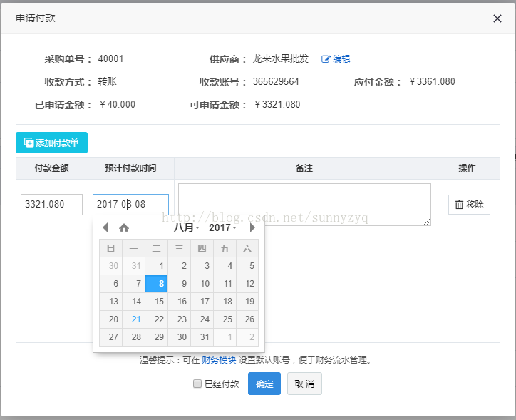This screenshot has width=516, height=420.
Task: Close the 申请付款 dialog
Action: coord(497,19)
